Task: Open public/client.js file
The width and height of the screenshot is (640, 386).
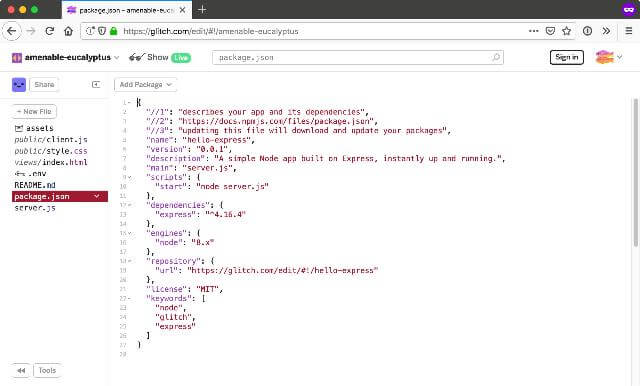Action: pos(51,140)
